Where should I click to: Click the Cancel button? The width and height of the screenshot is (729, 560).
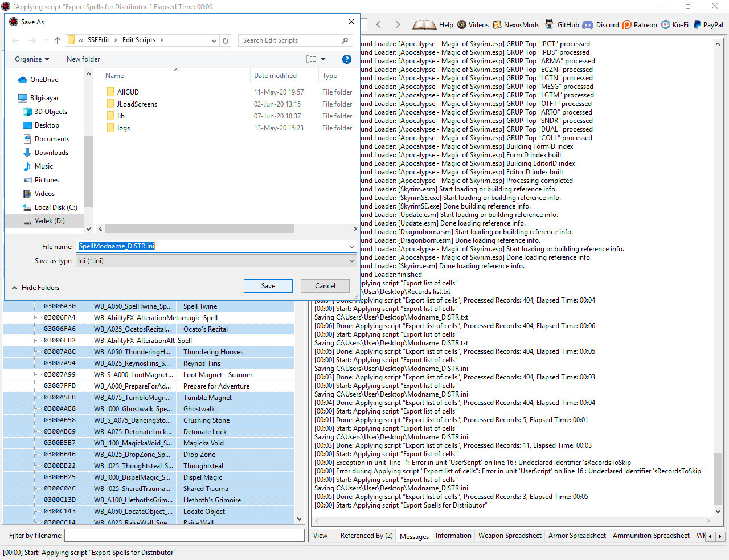point(325,286)
